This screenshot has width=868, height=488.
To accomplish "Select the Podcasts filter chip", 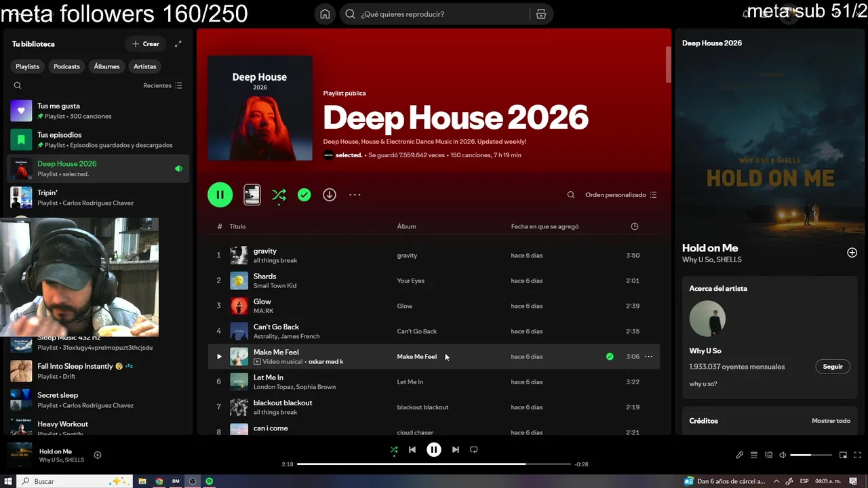I will [66, 66].
